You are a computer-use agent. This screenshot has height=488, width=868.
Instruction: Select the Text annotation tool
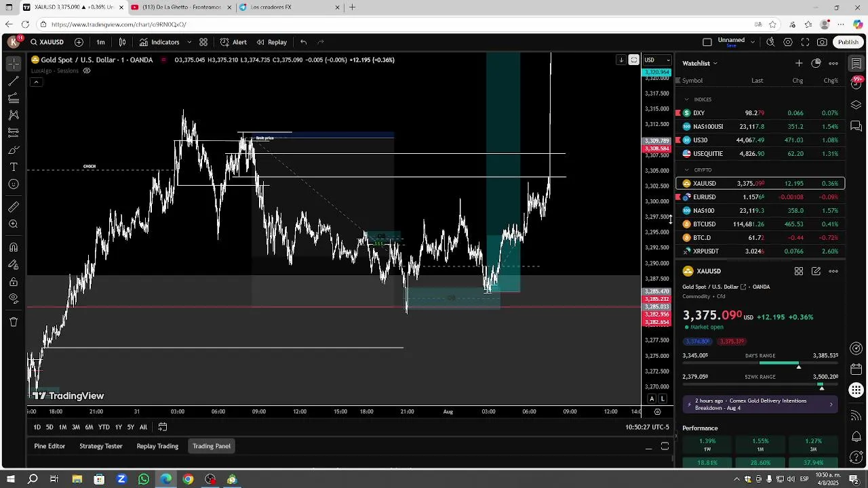pos(14,167)
